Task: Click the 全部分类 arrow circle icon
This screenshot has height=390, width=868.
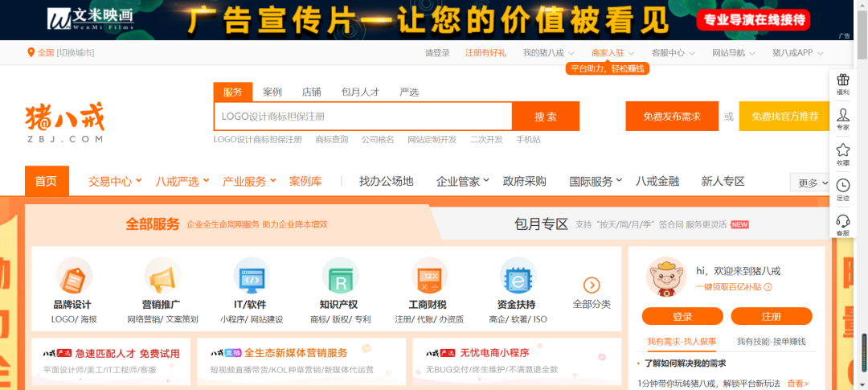Action: (x=592, y=285)
